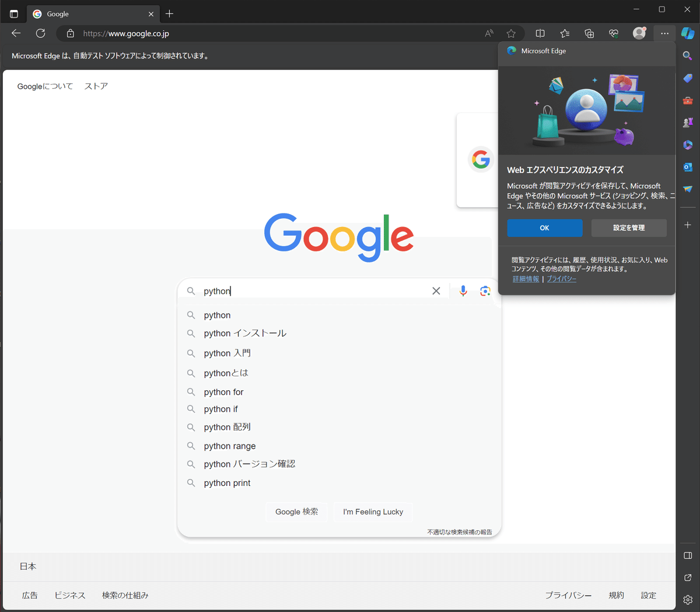This screenshot has width=700, height=612.
Task: Select suggestion "python 配列"
Action: tap(339, 427)
